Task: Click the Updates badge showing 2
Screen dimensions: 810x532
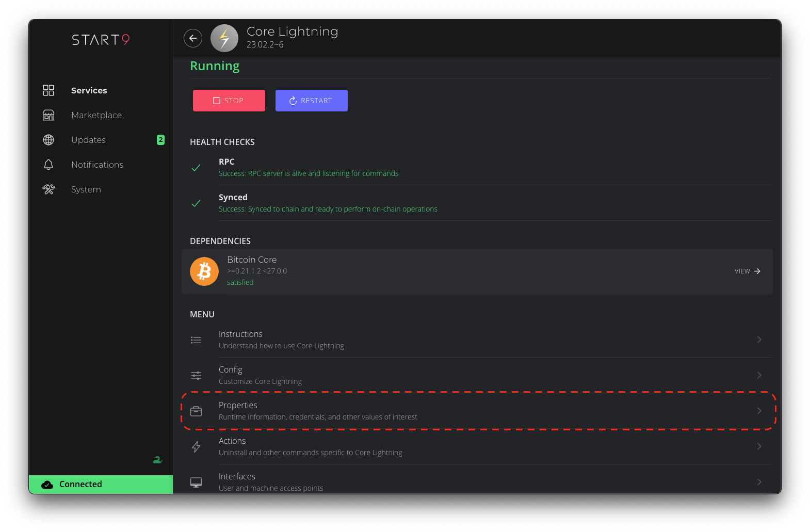Action: point(160,140)
